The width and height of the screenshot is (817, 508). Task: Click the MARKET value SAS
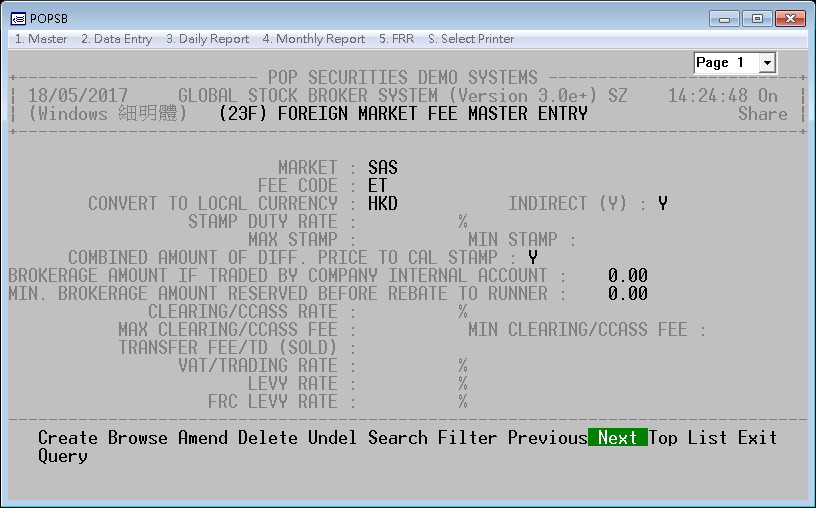tap(383, 168)
